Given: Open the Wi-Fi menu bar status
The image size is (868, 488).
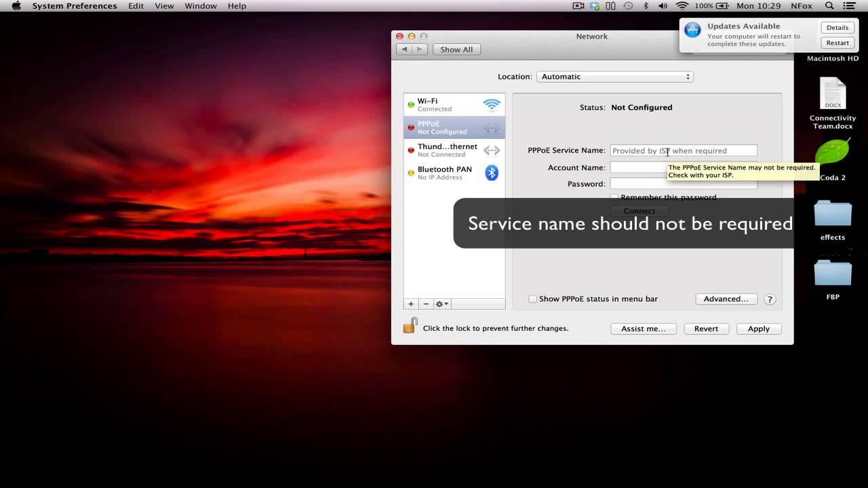Looking at the screenshot, I should pos(682,6).
